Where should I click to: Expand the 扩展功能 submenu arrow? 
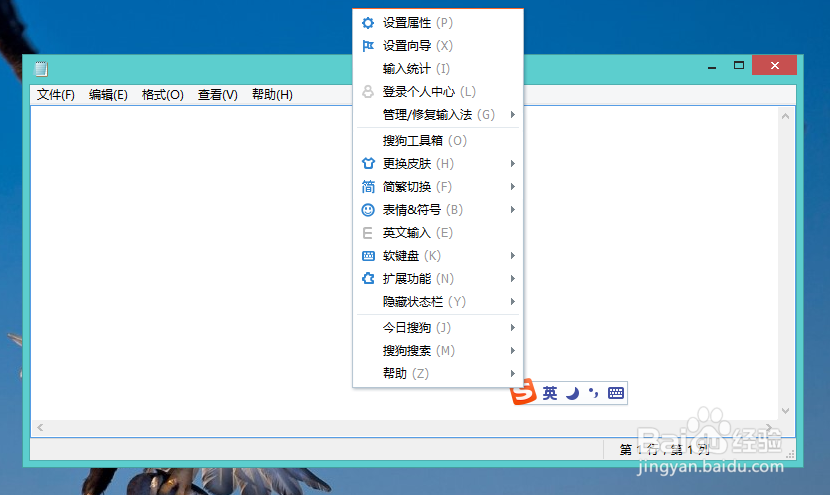point(512,278)
